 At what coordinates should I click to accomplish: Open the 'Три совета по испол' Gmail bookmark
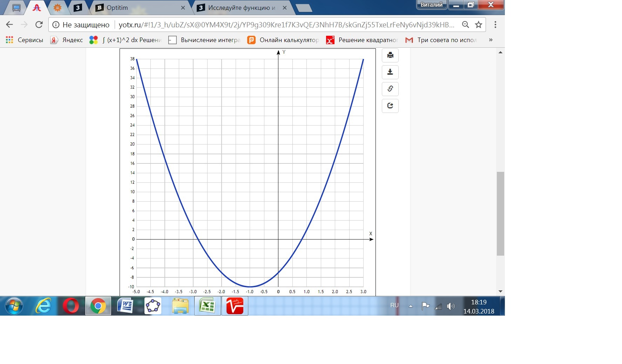[x=441, y=40]
